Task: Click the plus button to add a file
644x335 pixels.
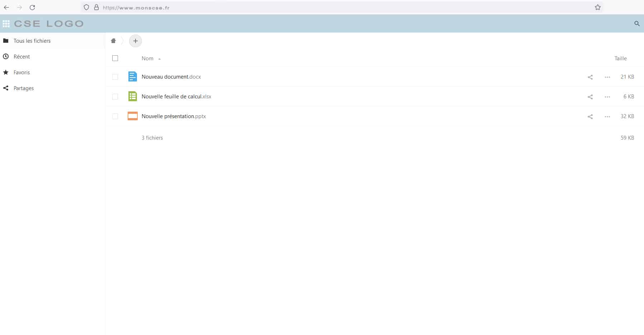Action: tap(135, 41)
